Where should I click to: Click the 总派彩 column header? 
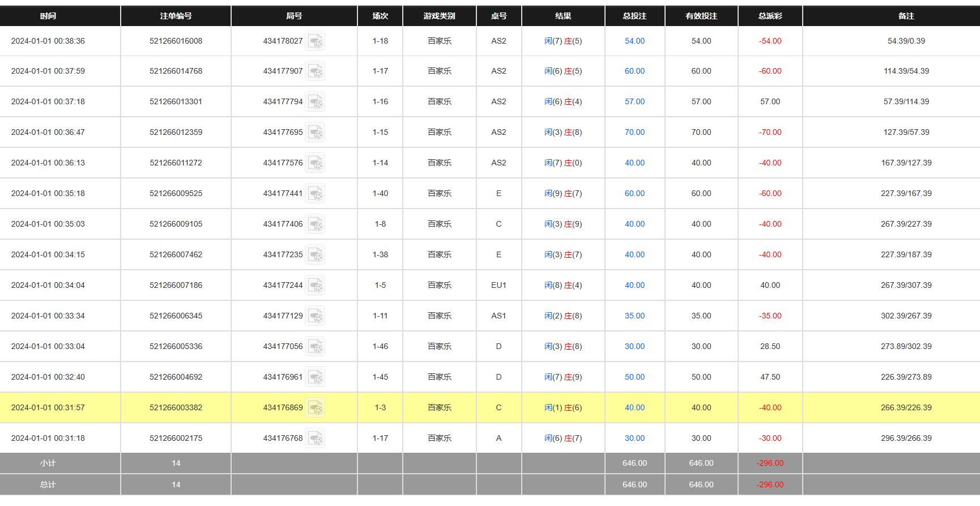770,16
